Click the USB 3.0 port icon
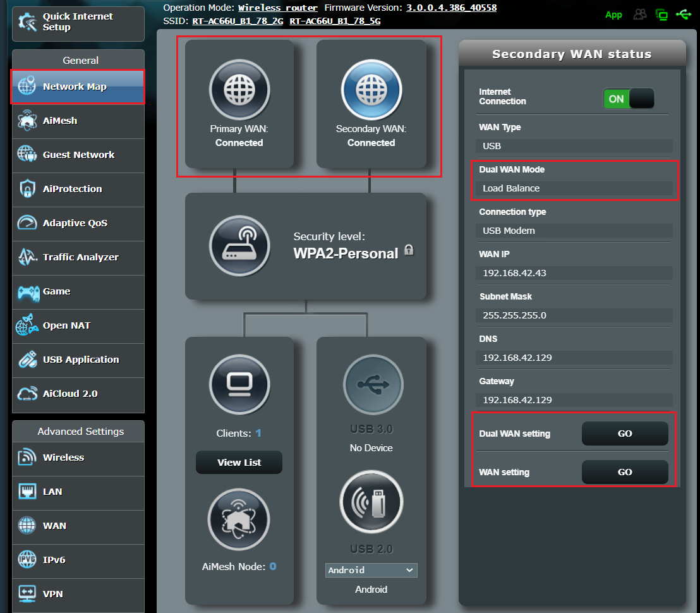The height and width of the screenshot is (613, 700). tap(373, 384)
